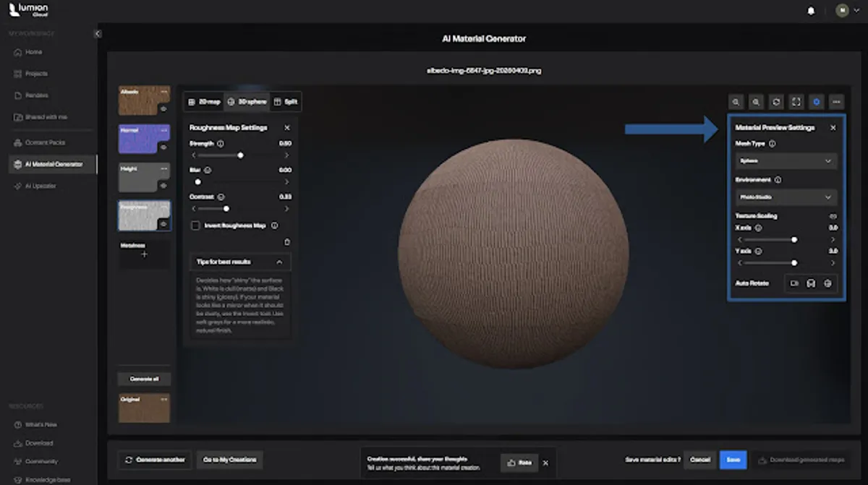
Task: Adjust the Contrast slider handle
Action: (x=226, y=209)
